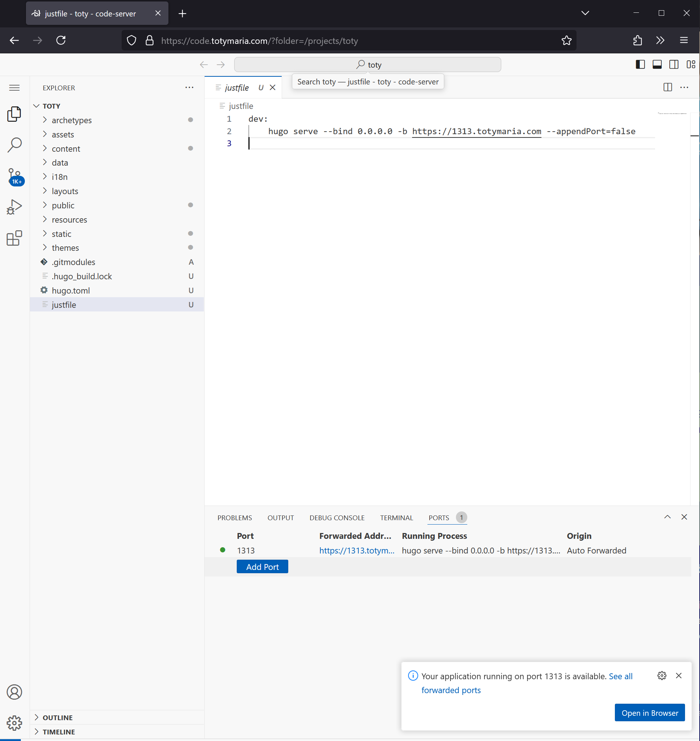Expand the OUTLINE section

117,718
